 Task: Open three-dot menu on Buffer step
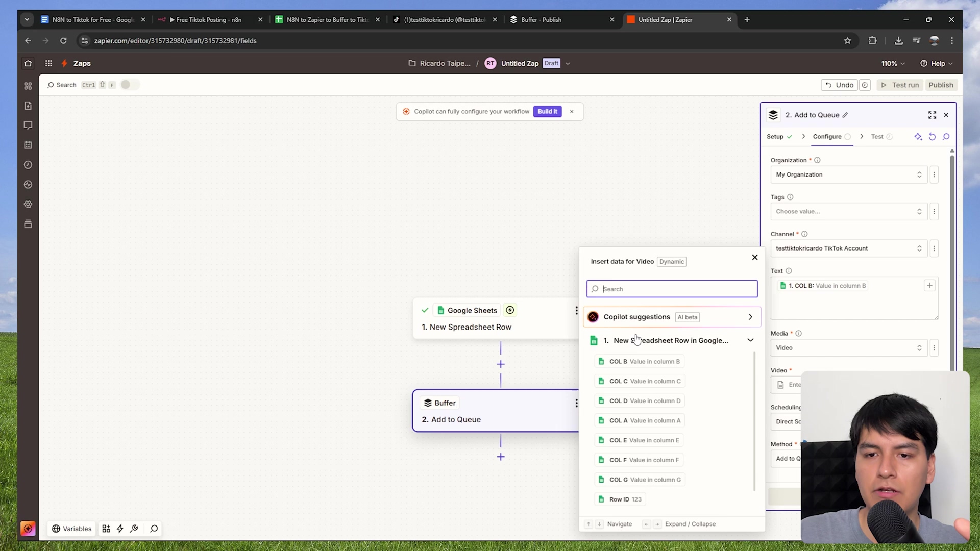tap(576, 403)
